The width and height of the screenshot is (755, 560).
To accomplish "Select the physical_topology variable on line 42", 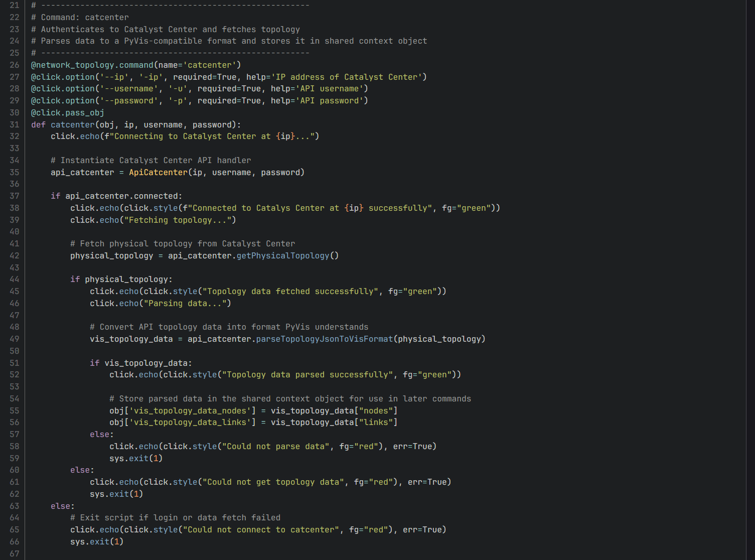I will point(111,255).
